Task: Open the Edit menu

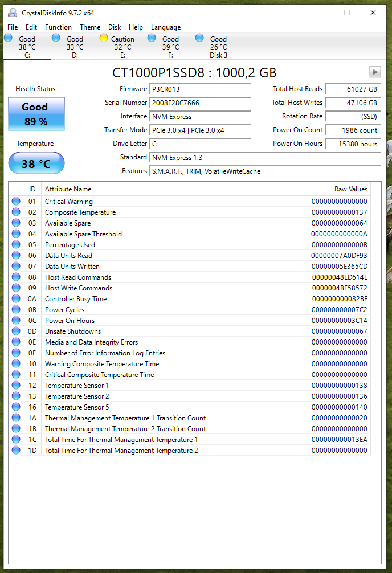Action: pos(31,27)
